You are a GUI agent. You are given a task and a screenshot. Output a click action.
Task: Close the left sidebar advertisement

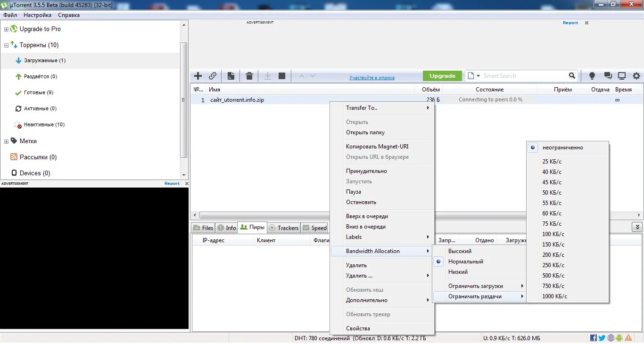pos(187,183)
